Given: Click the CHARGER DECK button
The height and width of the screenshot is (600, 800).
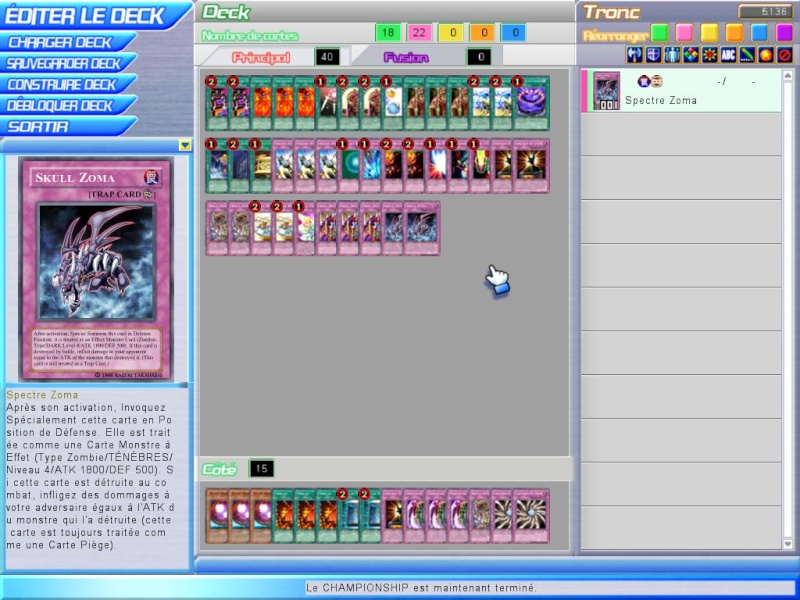Looking at the screenshot, I should click(66, 42).
